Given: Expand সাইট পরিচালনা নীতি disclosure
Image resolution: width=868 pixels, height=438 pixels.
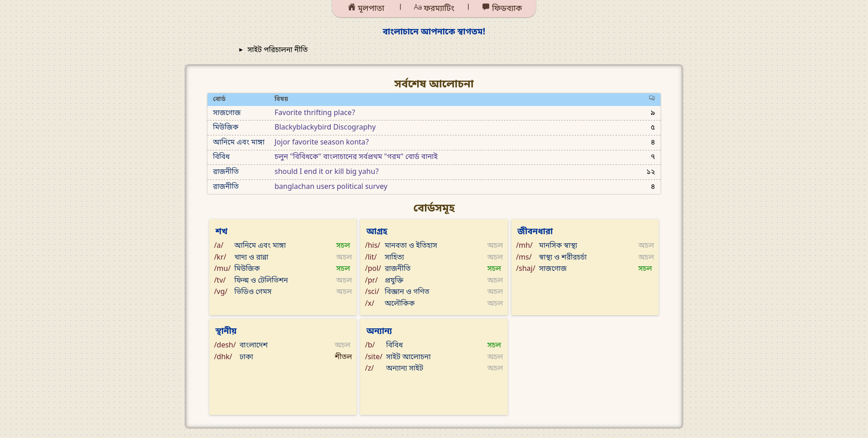Looking at the screenshot, I should pos(274,49).
